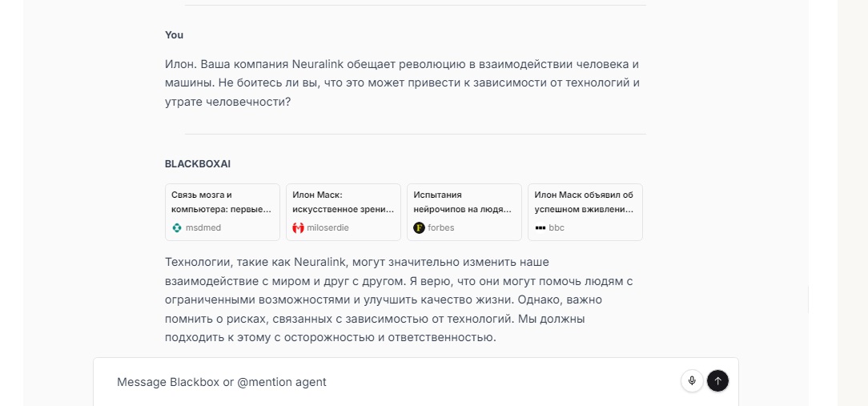Click the bbc source favicon
Screen dimensions: 868x406
[x=540, y=227]
